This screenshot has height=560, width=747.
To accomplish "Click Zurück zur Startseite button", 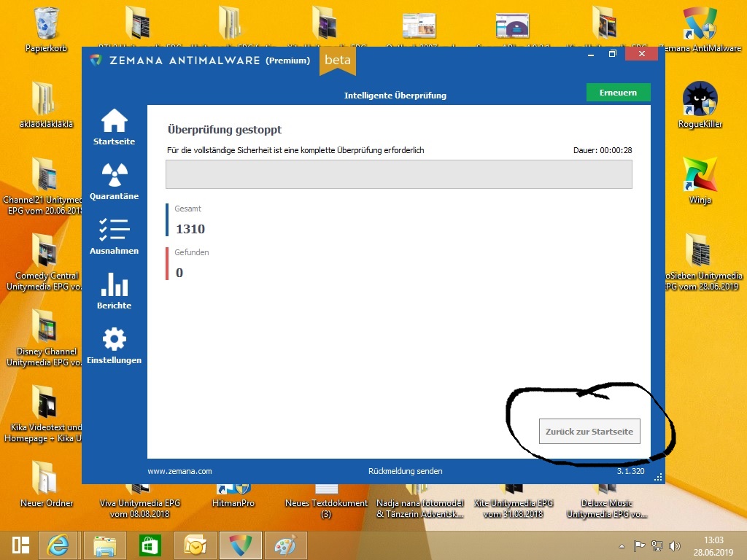I will tap(589, 432).
